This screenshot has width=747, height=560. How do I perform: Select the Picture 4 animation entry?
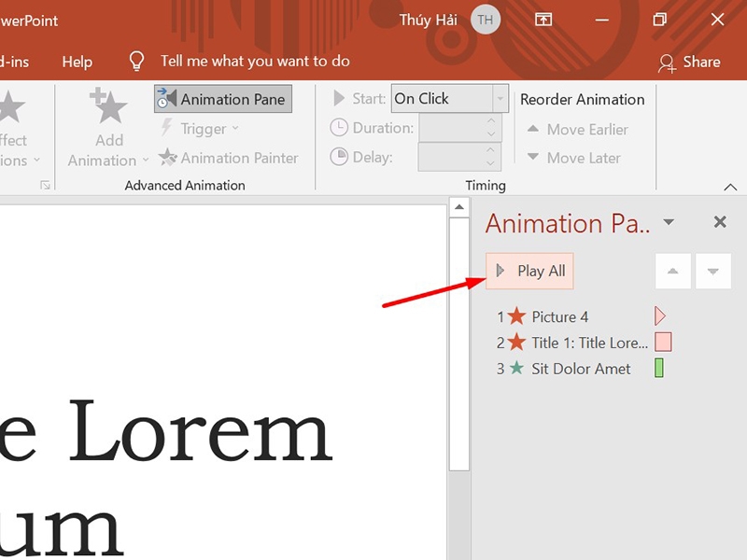(x=559, y=316)
